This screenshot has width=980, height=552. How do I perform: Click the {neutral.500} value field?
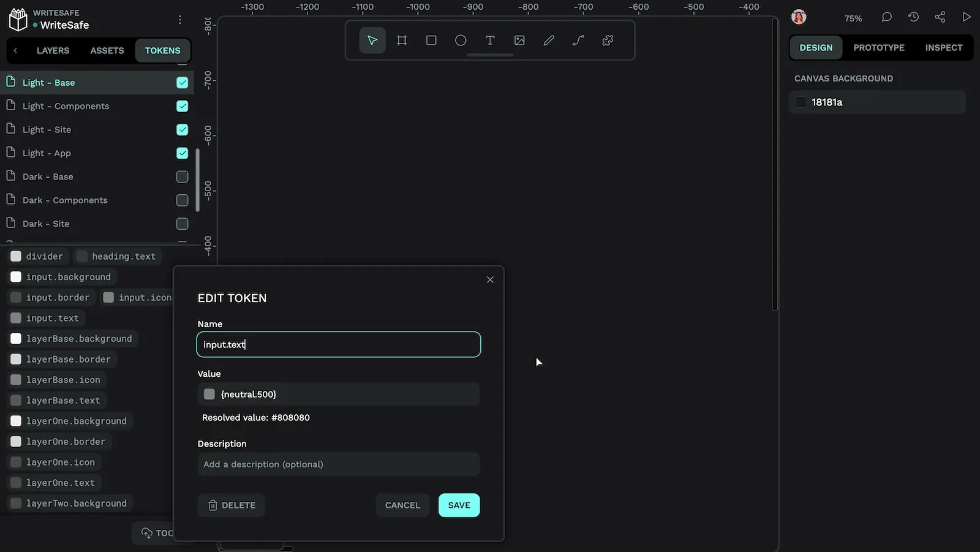(x=339, y=394)
